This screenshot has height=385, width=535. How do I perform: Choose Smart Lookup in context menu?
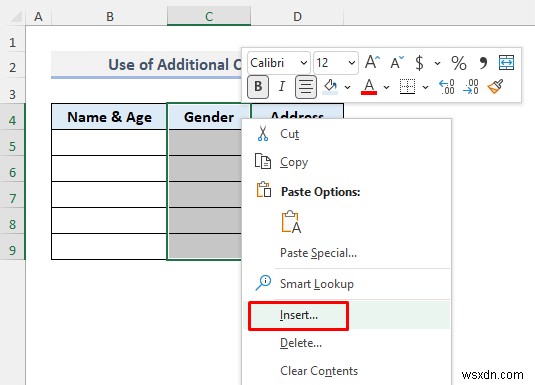click(347, 284)
